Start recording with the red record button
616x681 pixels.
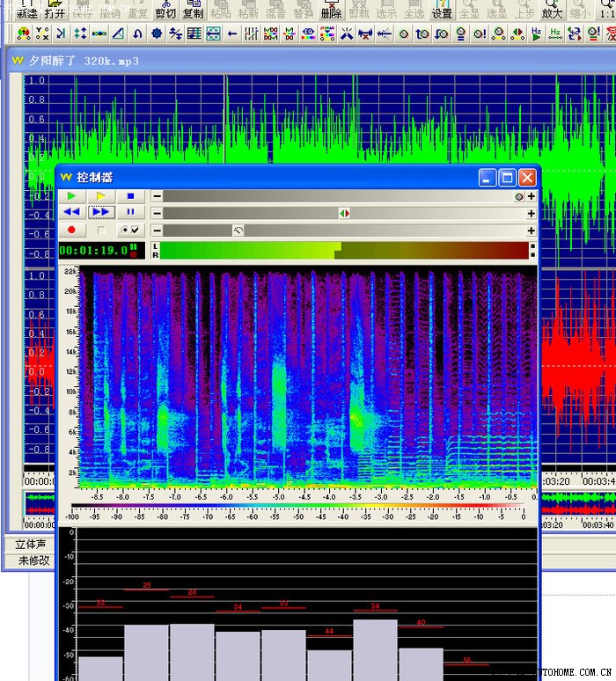72,230
